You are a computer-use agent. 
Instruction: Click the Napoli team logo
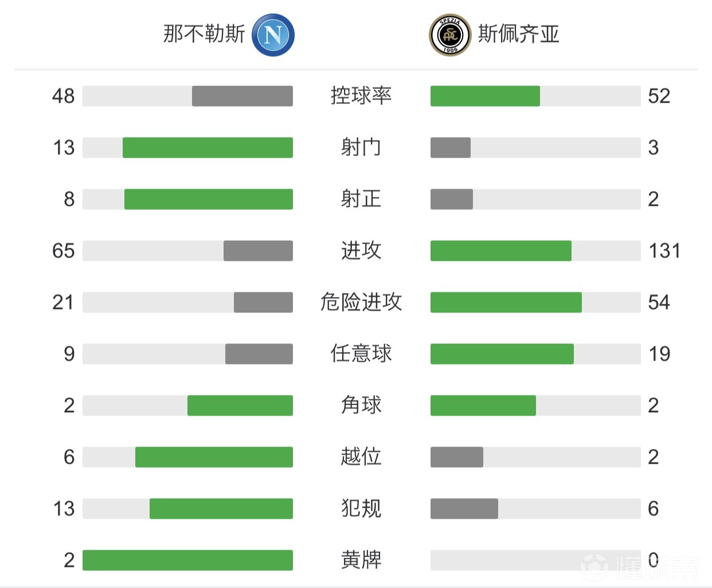tap(273, 35)
